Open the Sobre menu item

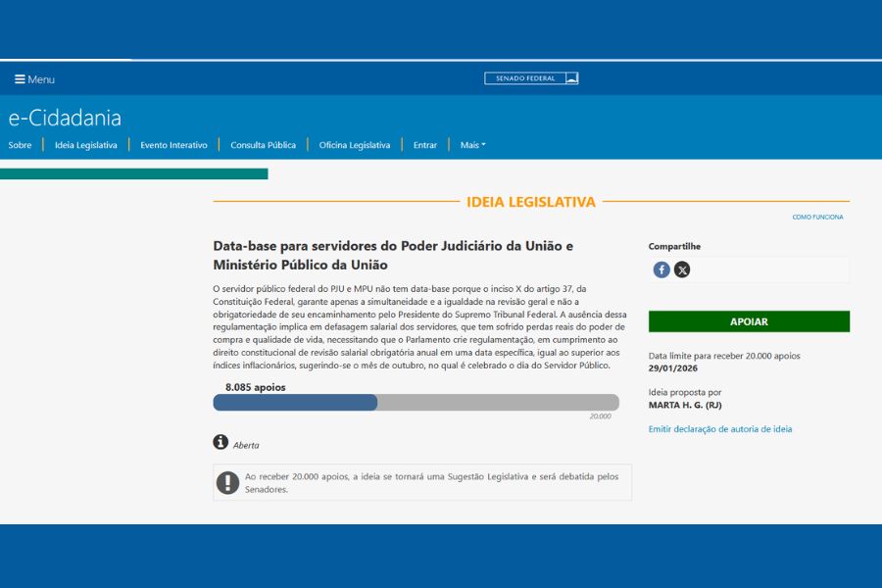pos(20,145)
